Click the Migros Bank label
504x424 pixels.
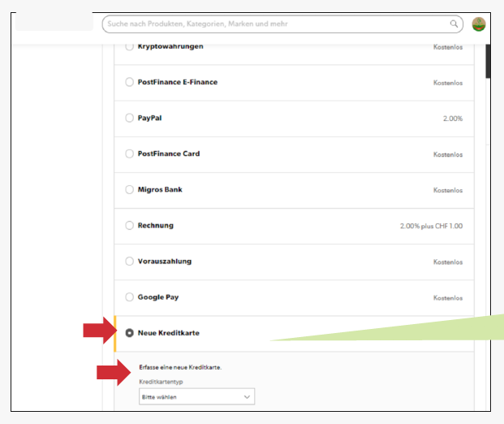(x=160, y=190)
